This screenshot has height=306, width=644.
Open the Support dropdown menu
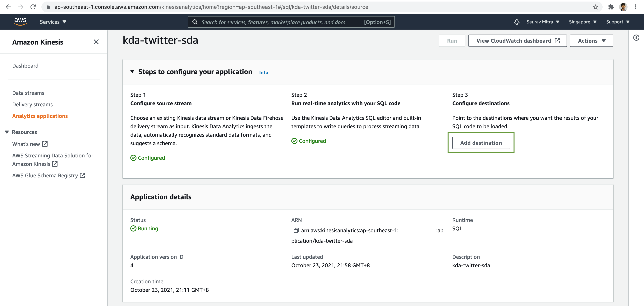pos(618,22)
